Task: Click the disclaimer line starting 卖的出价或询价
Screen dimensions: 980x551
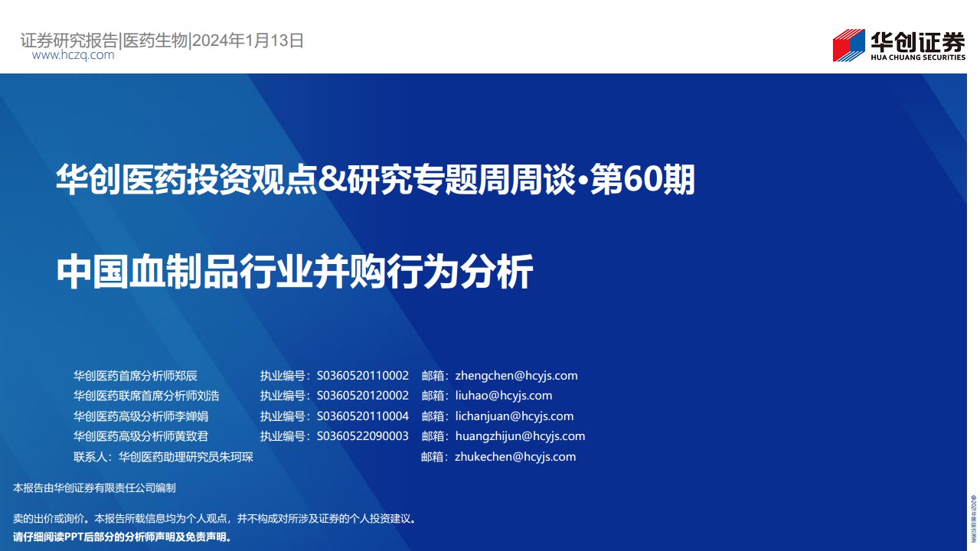Action: 215,519
